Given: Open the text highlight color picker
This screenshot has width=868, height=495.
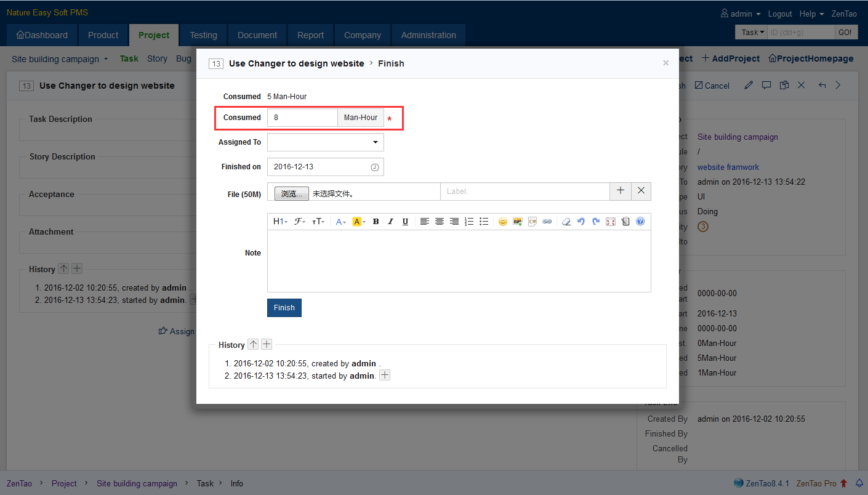Looking at the screenshot, I should click(359, 222).
